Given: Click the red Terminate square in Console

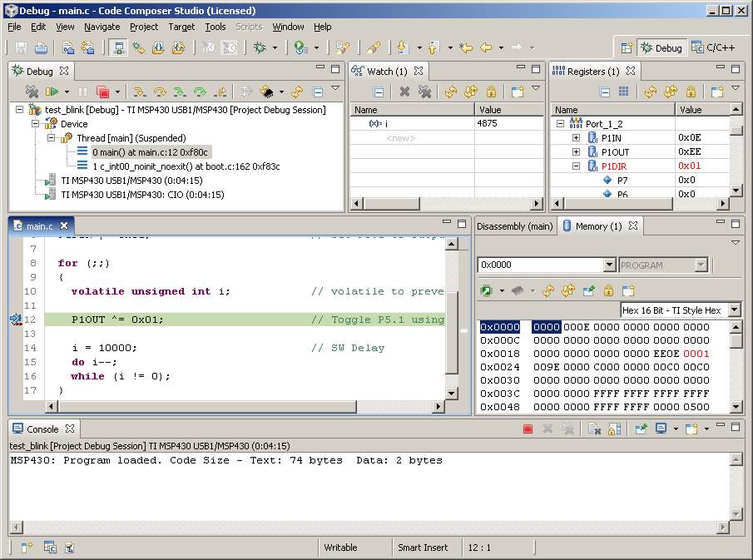Looking at the screenshot, I should click(x=528, y=429).
